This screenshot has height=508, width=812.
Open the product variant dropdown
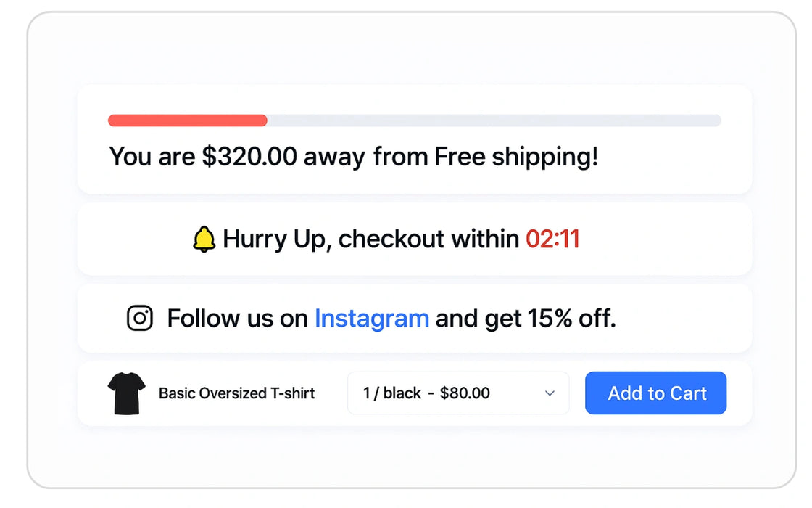tap(458, 393)
